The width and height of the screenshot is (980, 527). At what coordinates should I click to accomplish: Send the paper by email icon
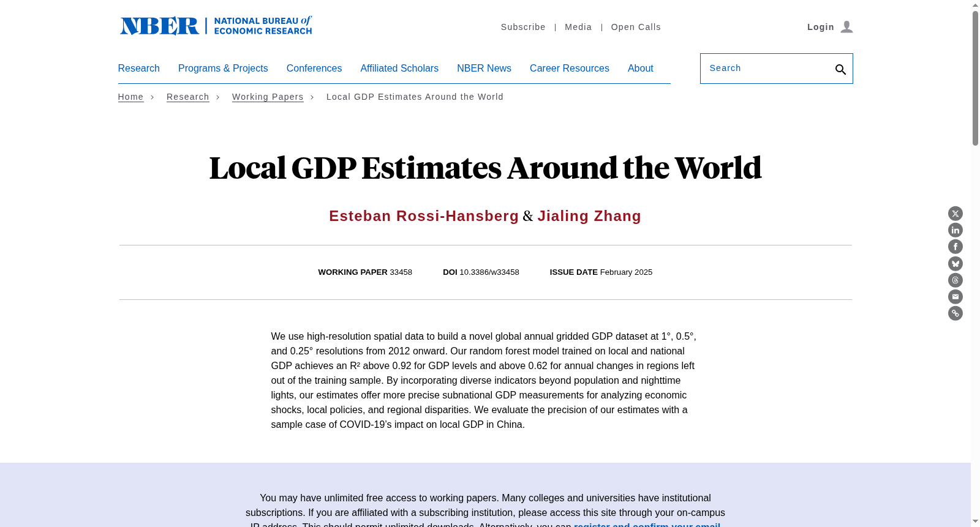tap(956, 297)
